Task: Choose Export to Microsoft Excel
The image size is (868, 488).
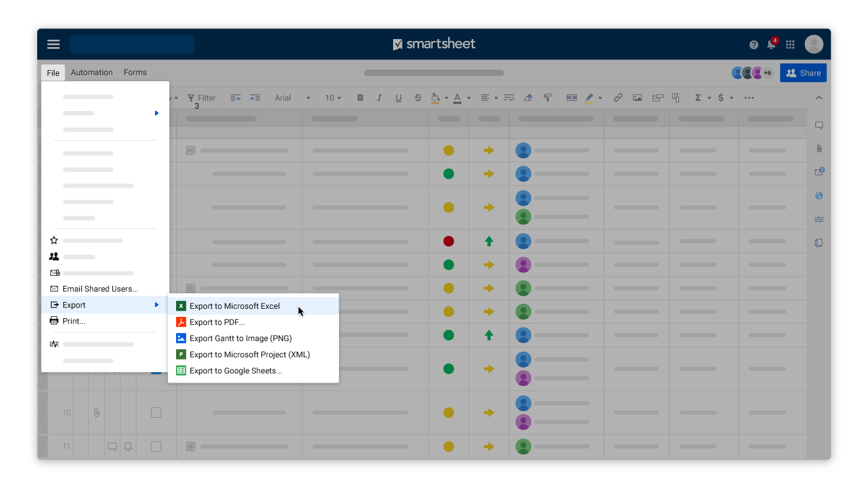Action: (x=254, y=306)
